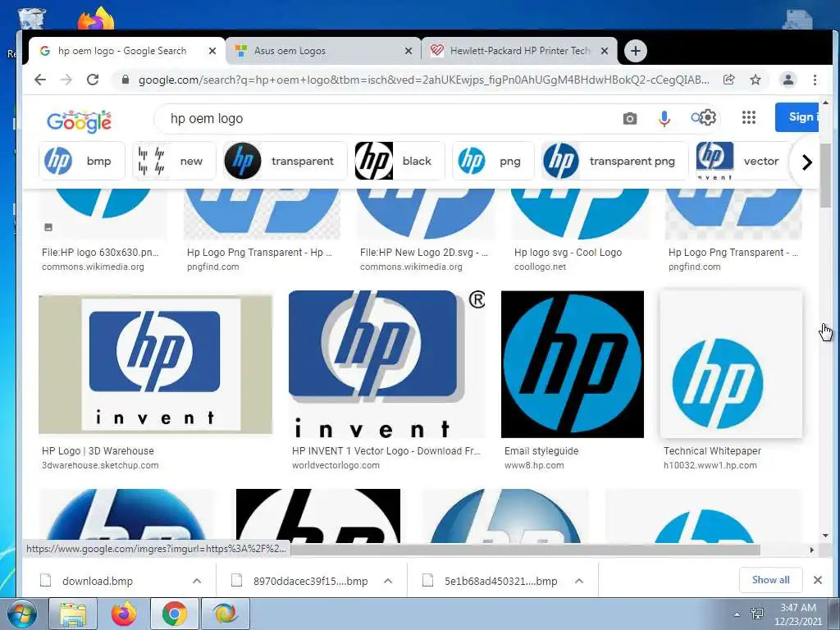Click the Sign in button

click(x=797, y=116)
